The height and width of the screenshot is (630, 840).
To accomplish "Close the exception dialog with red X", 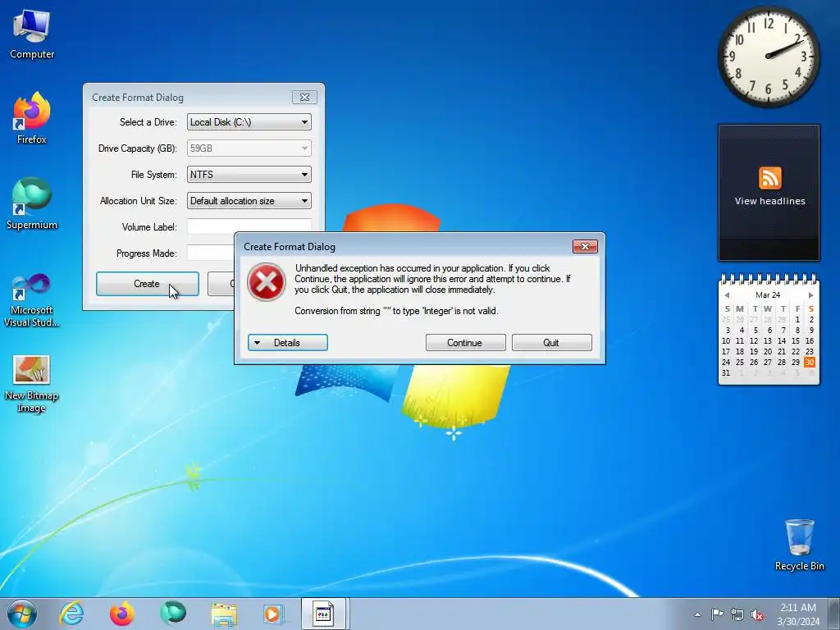I will coord(585,246).
